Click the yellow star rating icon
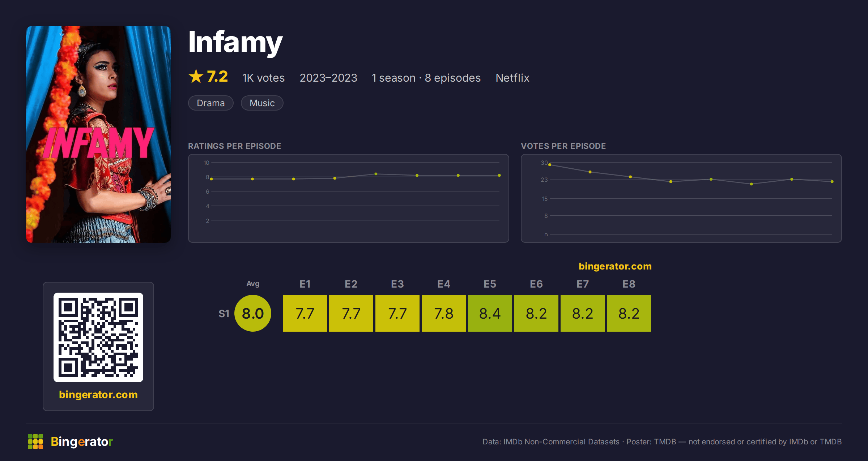This screenshot has width=868, height=461. pyautogui.click(x=196, y=76)
